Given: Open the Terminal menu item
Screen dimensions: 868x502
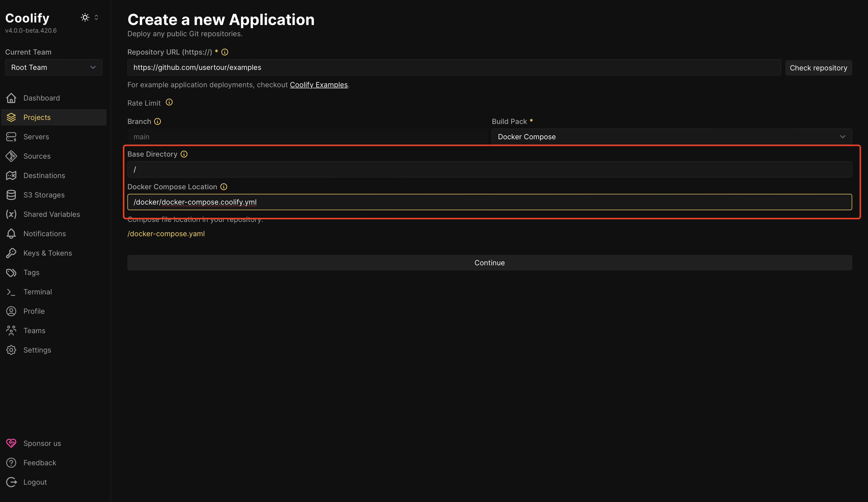Looking at the screenshot, I should tap(37, 292).
